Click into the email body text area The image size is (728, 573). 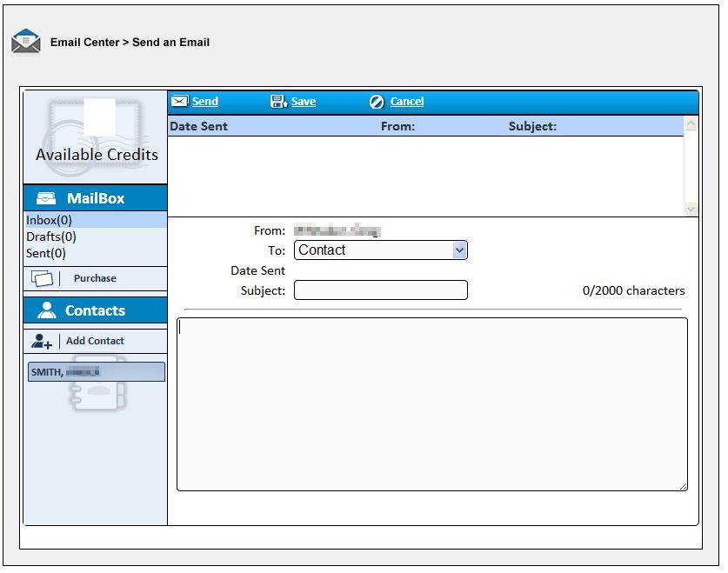tap(431, 404)
